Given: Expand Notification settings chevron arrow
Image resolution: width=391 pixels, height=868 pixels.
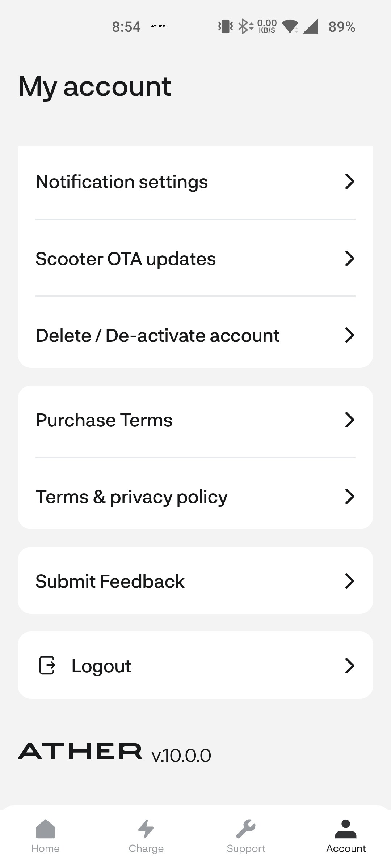Looking at the screenshot, I should point(349,182).
